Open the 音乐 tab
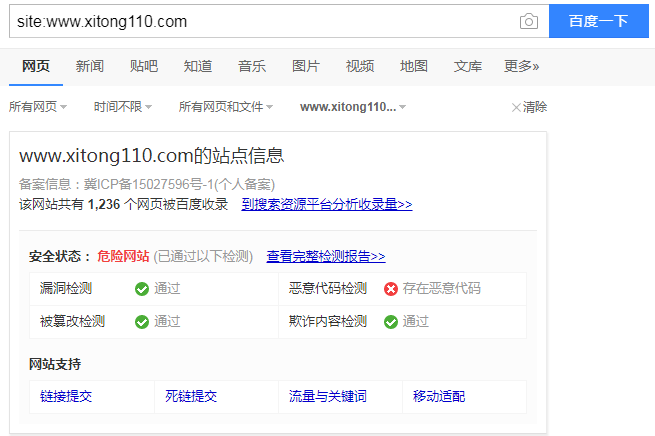This screenshot has width=655, height=436. [x=252, y=66]
